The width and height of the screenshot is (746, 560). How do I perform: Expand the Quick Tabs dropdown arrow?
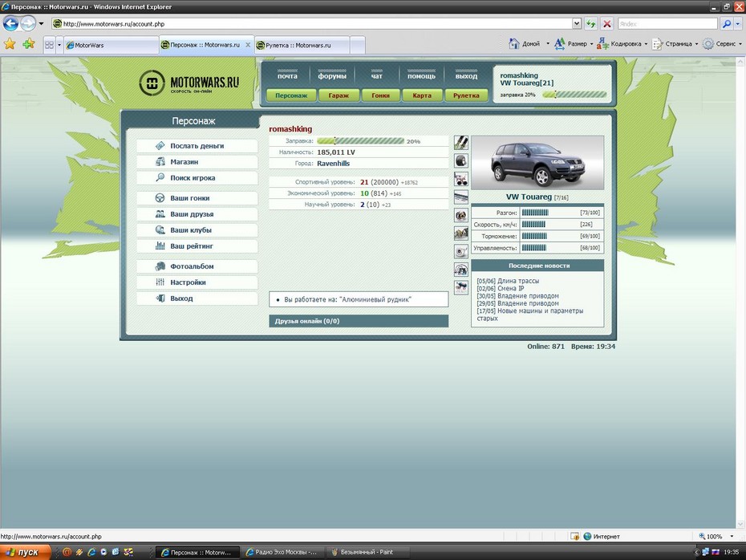(59, 45)
